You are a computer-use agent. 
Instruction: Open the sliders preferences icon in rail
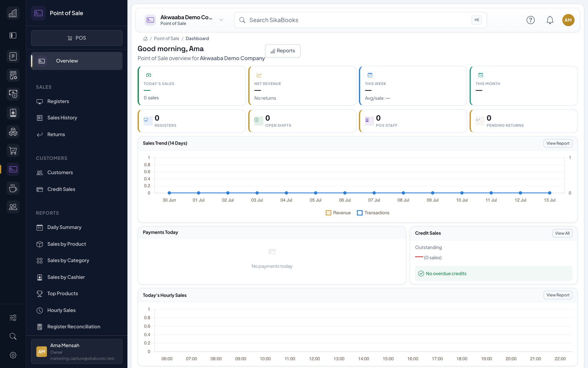coord(13,318)
